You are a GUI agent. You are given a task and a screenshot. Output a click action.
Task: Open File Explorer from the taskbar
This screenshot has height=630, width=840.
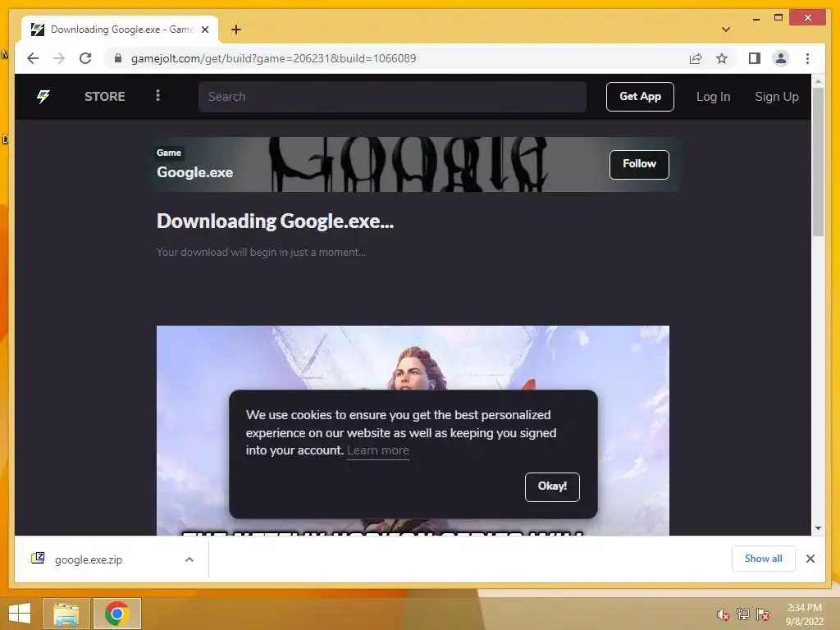66,614
